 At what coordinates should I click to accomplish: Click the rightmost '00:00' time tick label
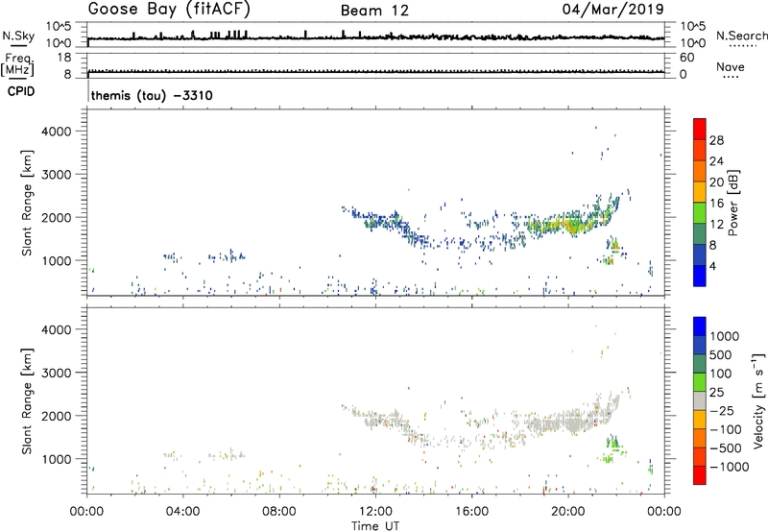[x=663, y=512]
